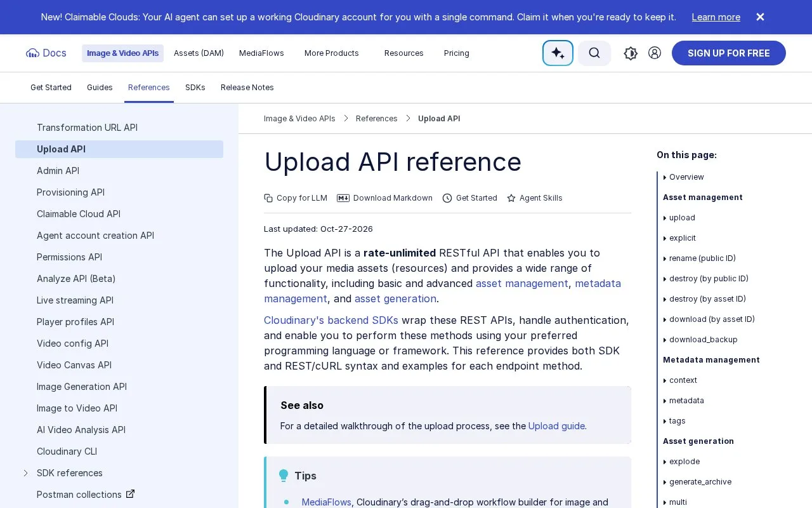Select Image & Video APIs nav item
The width and height of the screenshot is (812, 508).
point(122,53)
